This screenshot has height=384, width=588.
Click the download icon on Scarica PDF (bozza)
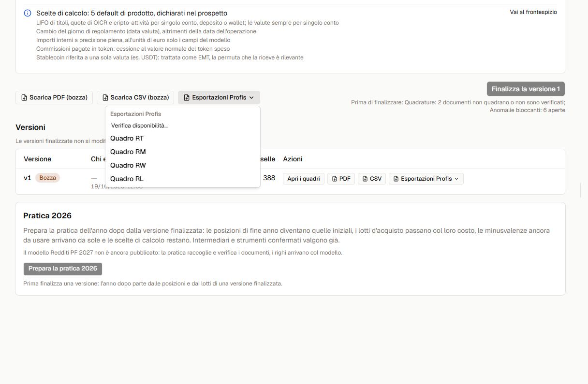coord(24,98)
